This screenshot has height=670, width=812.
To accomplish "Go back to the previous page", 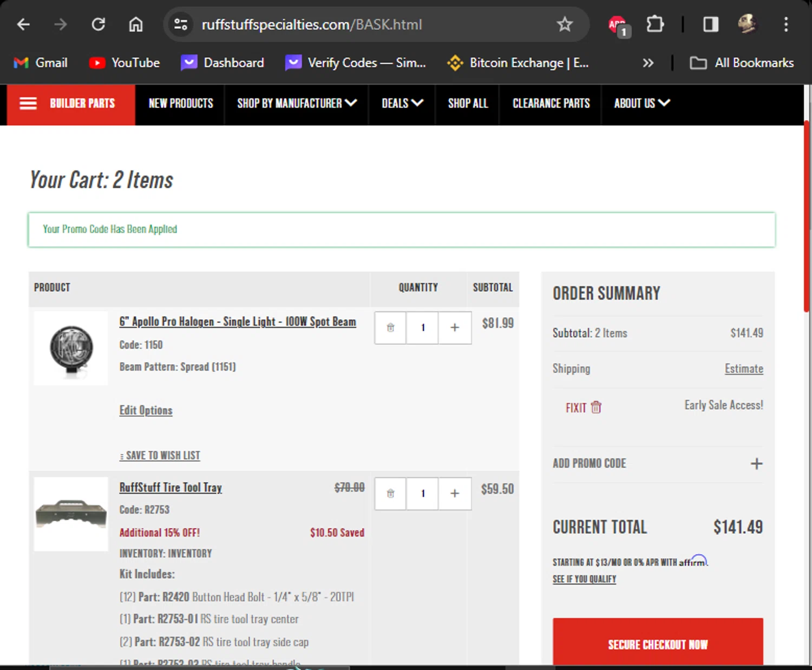I will tap(23, 24).
